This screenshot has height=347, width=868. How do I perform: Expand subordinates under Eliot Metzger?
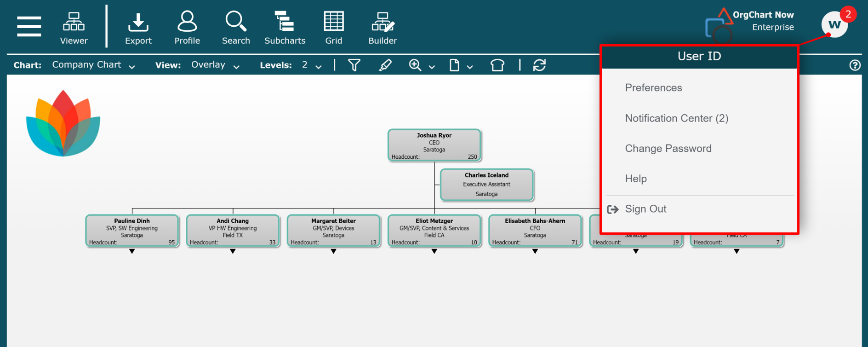pos(434,251)
